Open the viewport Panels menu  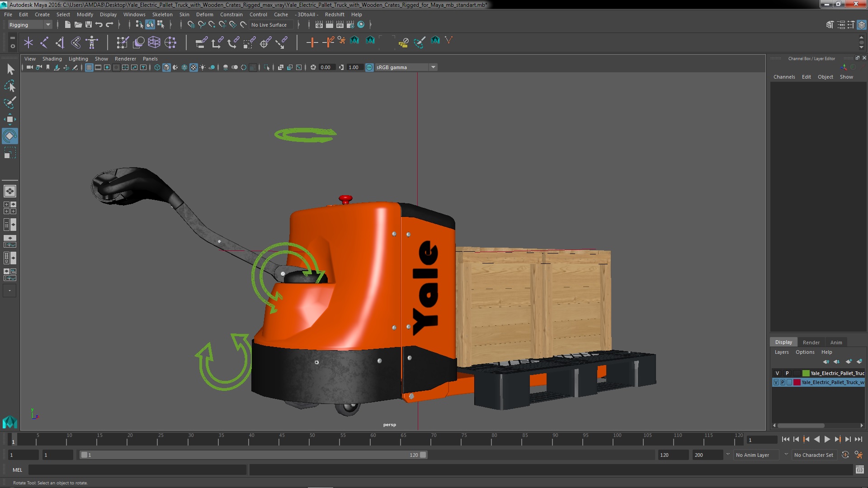point(150,59)
